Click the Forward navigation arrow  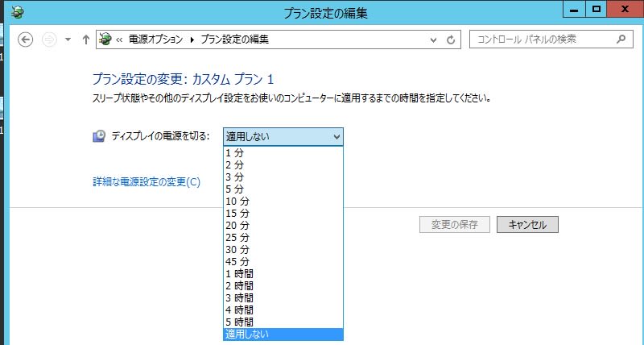[x=49, y=39]
